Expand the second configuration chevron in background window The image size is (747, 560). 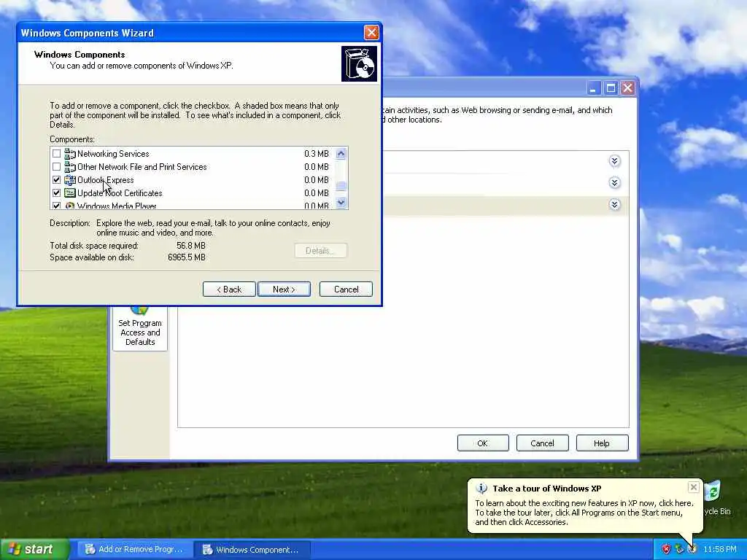click(614, 183)
